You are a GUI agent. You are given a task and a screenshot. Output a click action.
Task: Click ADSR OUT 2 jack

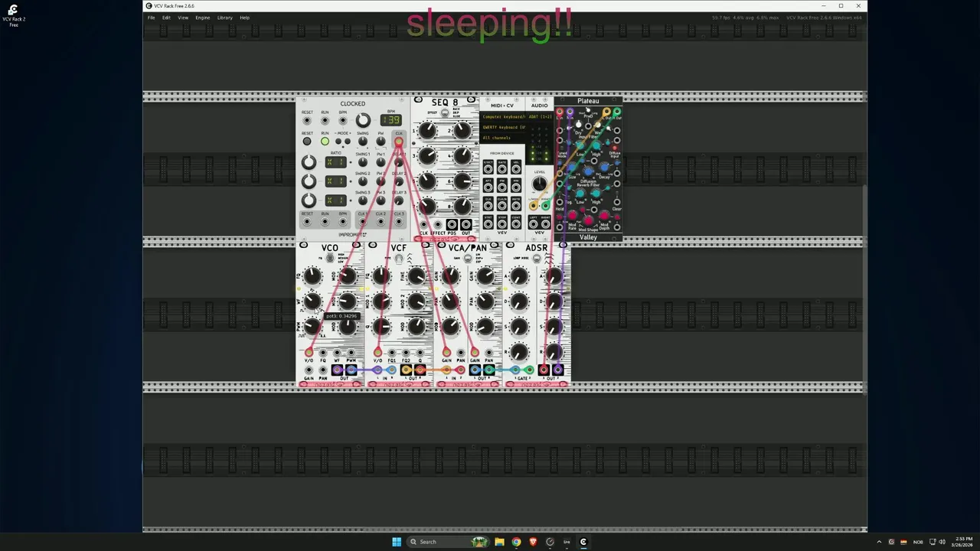[557, 370]
